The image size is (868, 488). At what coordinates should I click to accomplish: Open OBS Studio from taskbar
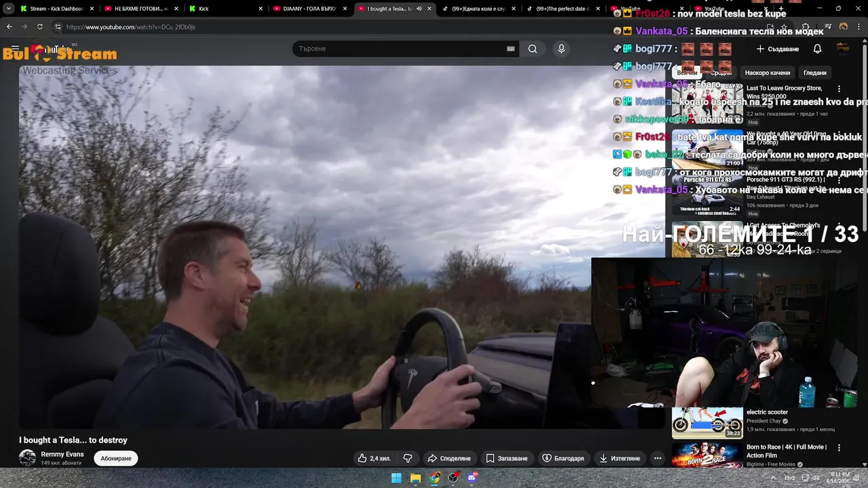(453, 478)
